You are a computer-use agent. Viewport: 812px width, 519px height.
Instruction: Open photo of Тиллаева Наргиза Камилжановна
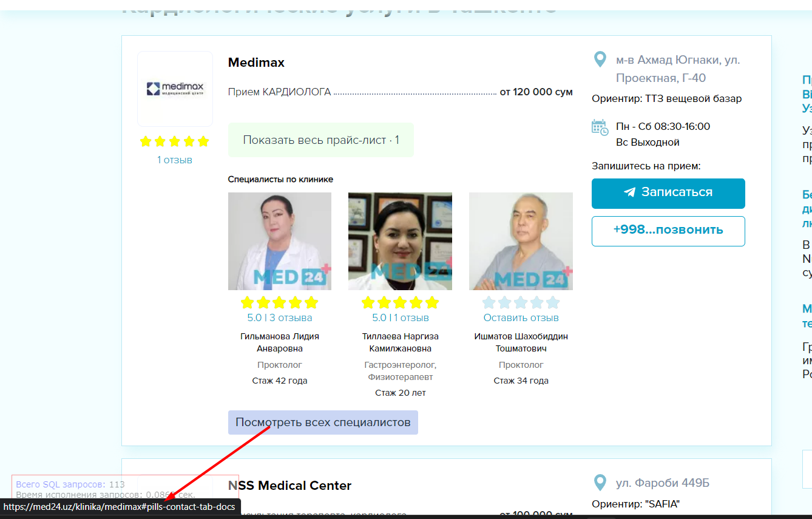(x=400, y=241)
